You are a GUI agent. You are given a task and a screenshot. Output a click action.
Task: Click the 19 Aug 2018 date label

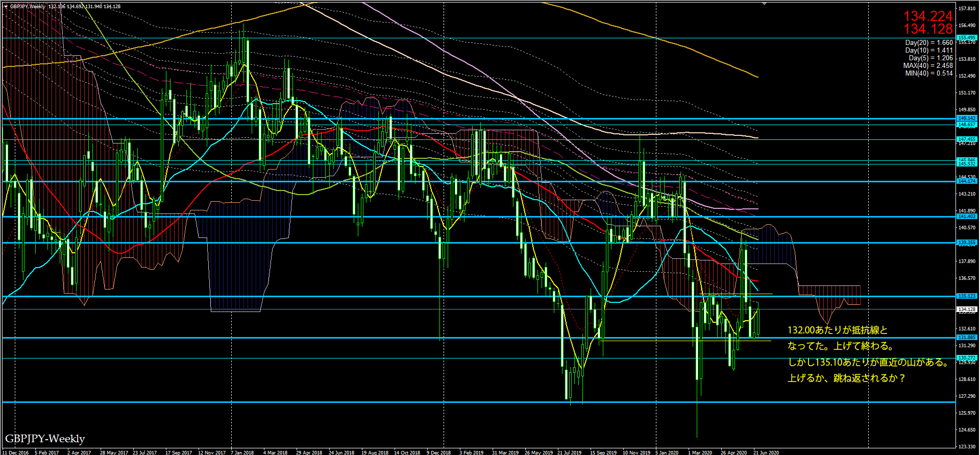(375, 452)
